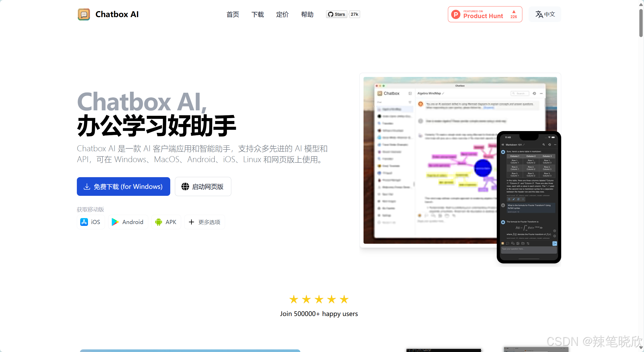Click the App Store icon beside iOS

(x=84, y=222)
